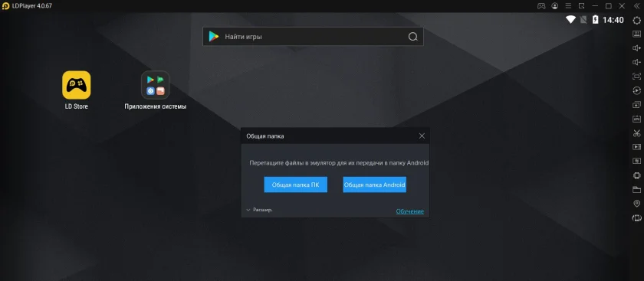Viewport: 644px width, 281px height.
Task: Collapse the sidebar with the double-arrow icon
Action: (636, 6)
